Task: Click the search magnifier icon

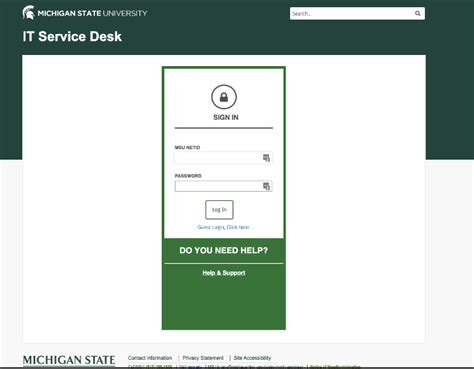Action: [x=418, y=13]
